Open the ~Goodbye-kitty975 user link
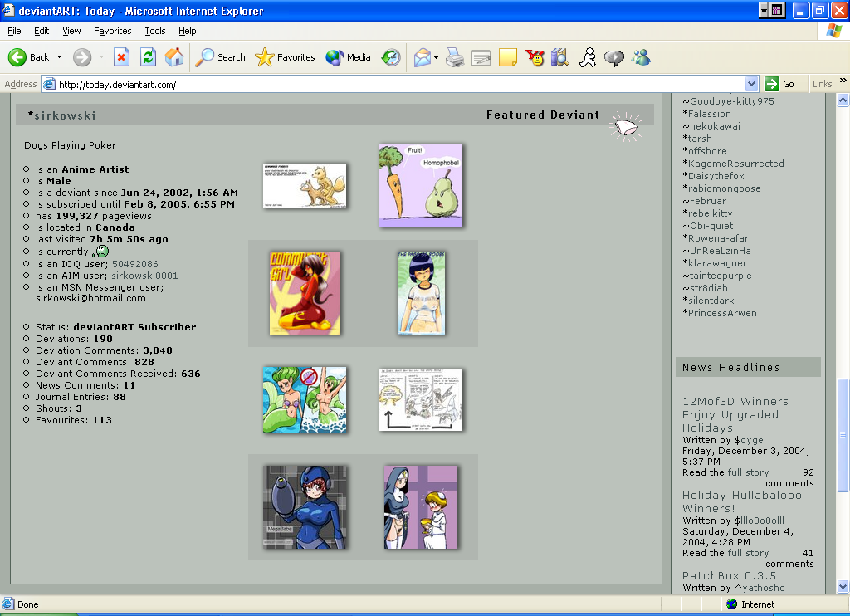850x616 pixels. click(728, 101)
